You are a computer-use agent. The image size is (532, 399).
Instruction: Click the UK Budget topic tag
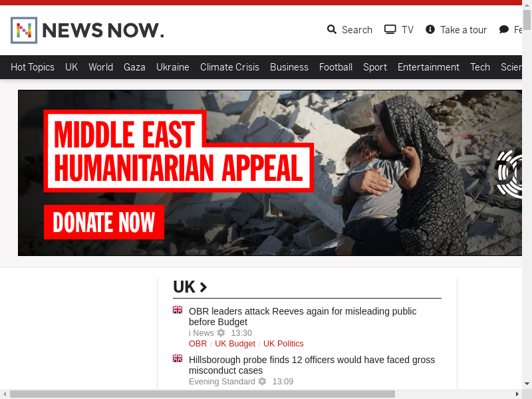tap(235, 344)
